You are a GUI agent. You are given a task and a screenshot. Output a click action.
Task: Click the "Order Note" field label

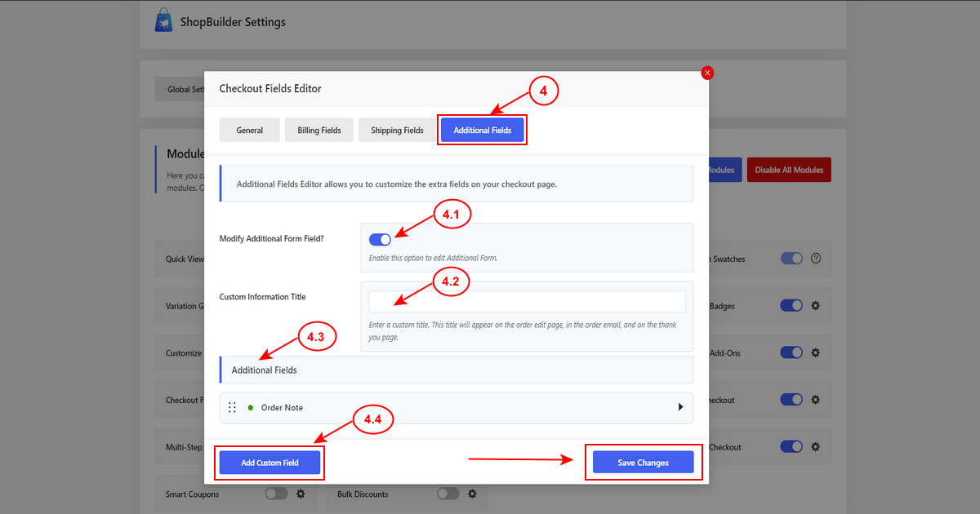click(x=282, y=407)
